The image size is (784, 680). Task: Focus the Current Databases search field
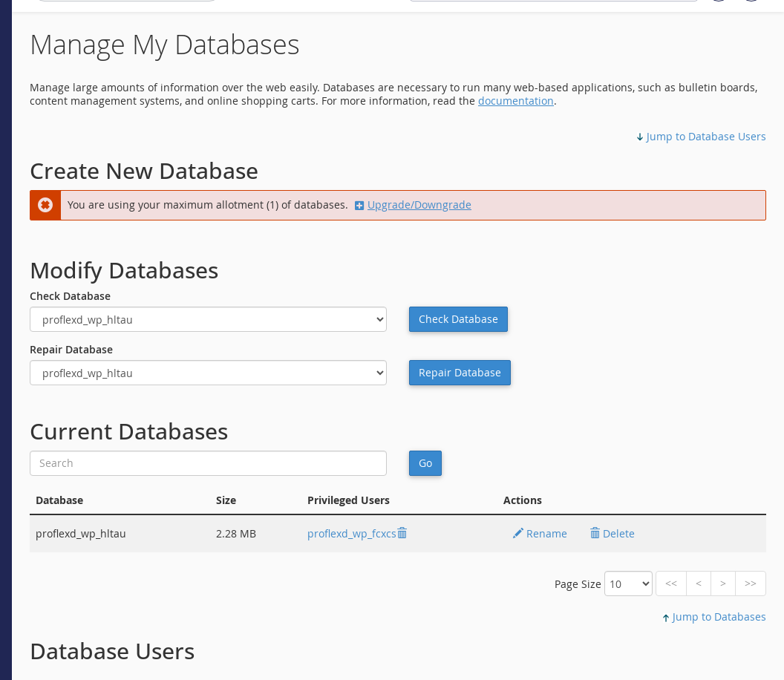208,463
